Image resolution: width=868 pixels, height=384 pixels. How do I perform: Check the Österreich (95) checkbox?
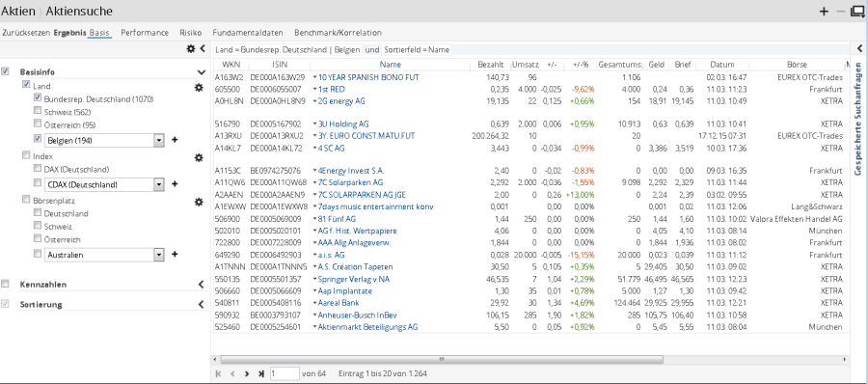(37, 123)
